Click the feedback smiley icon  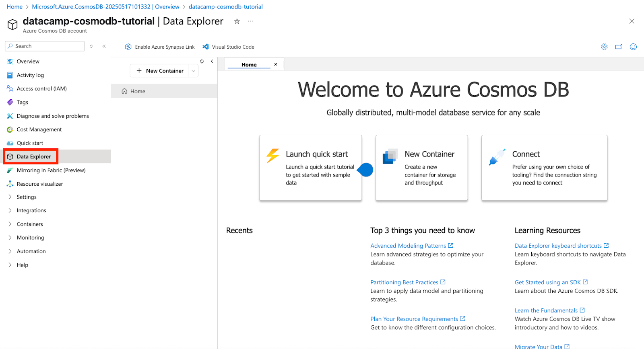click(x=633, y=47)
